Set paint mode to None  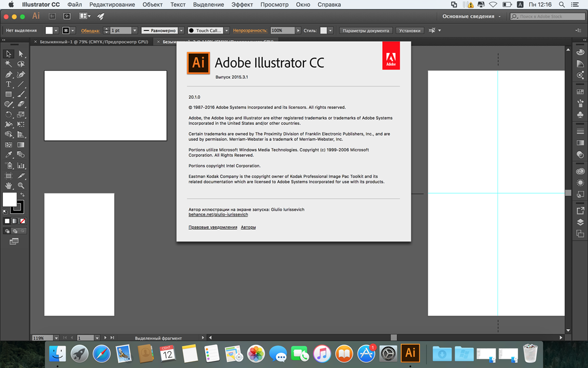[x=22, y=221]
